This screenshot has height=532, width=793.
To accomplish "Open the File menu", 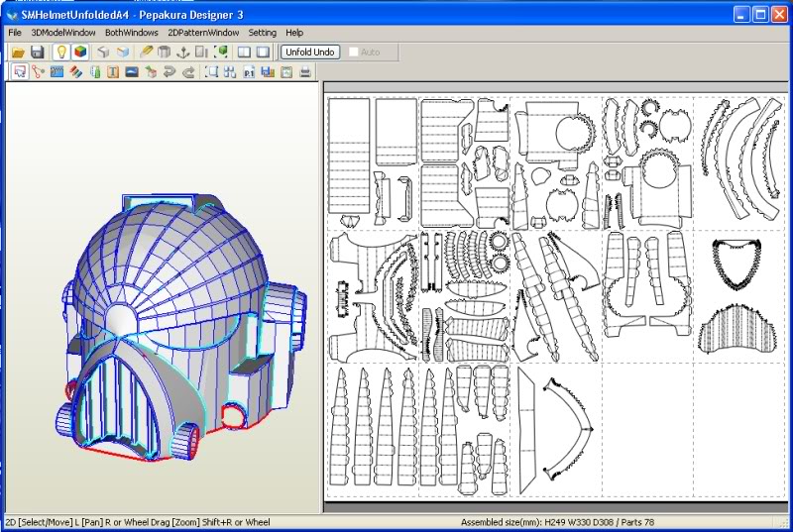I will click(x=15, y=33).
